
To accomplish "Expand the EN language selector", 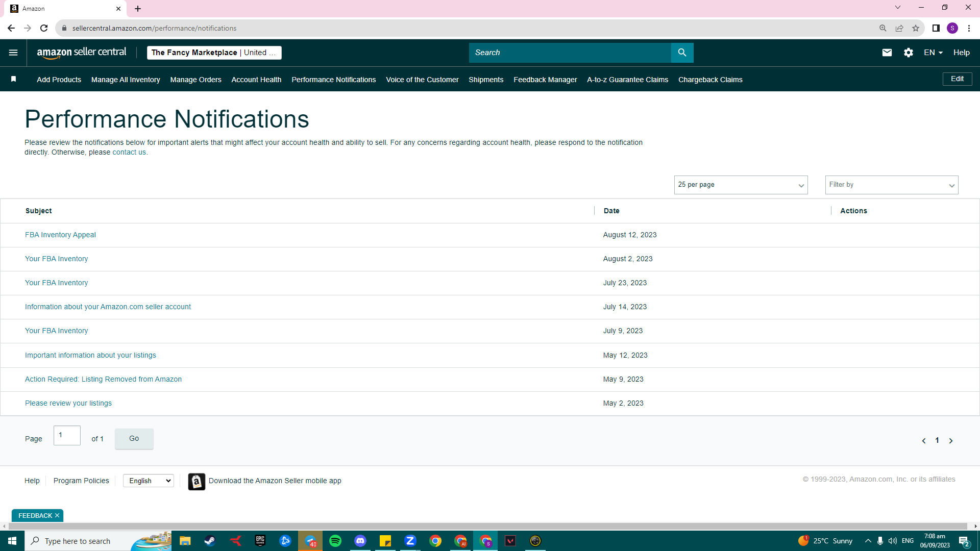I will point(933,53).
